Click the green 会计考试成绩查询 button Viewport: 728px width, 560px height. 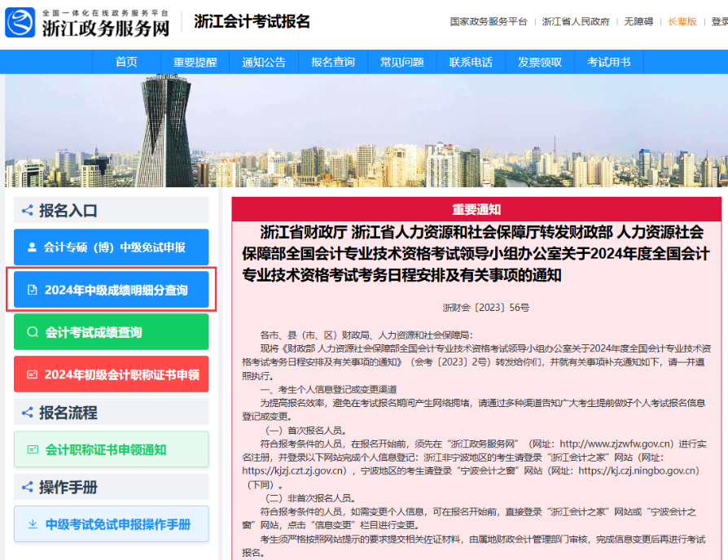pos(112,330)
